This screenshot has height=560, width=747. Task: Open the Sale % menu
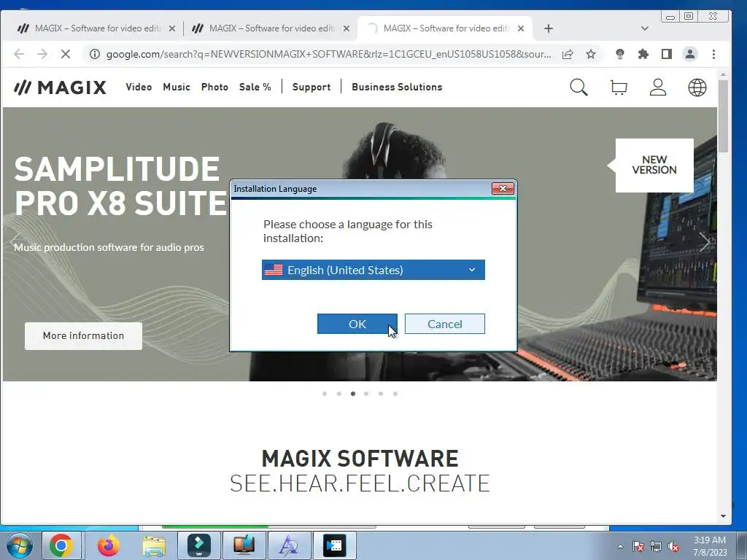tap(255, 87)
